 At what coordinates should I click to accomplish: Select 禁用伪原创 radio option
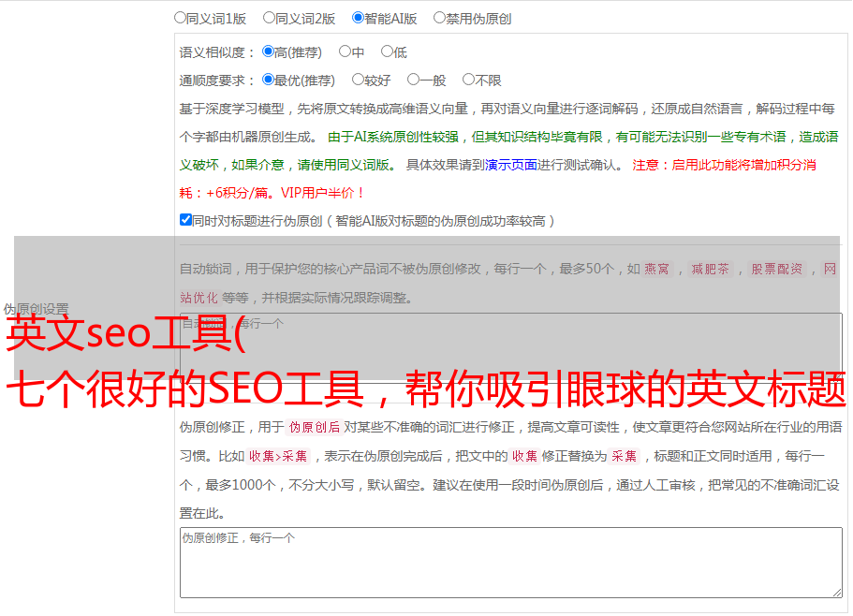tap(439, 18)
